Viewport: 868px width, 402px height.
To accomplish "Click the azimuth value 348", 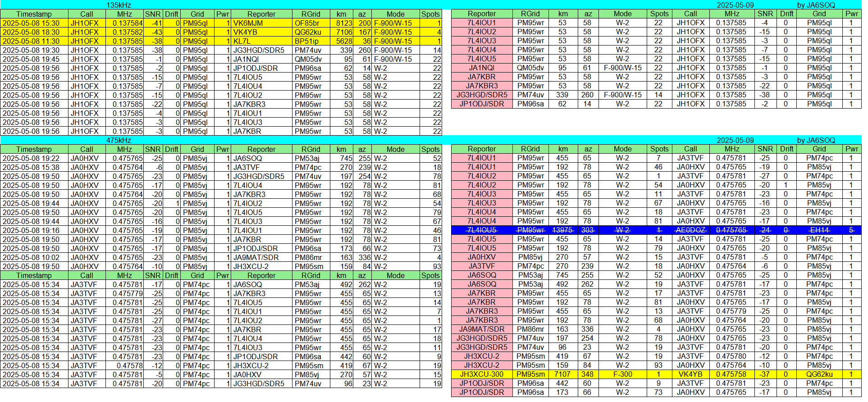I will 588,375.
